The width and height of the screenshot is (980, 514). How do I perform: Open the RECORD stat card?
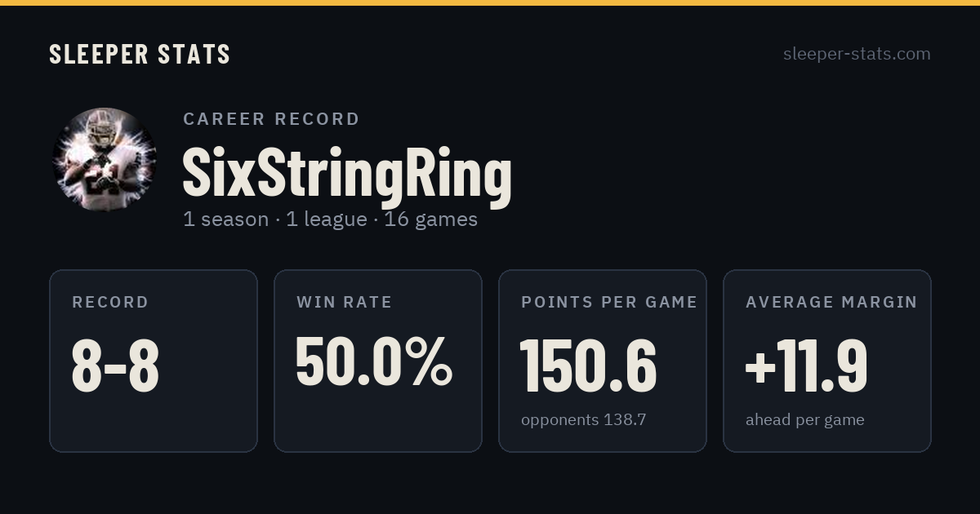(x=154, y=361)
